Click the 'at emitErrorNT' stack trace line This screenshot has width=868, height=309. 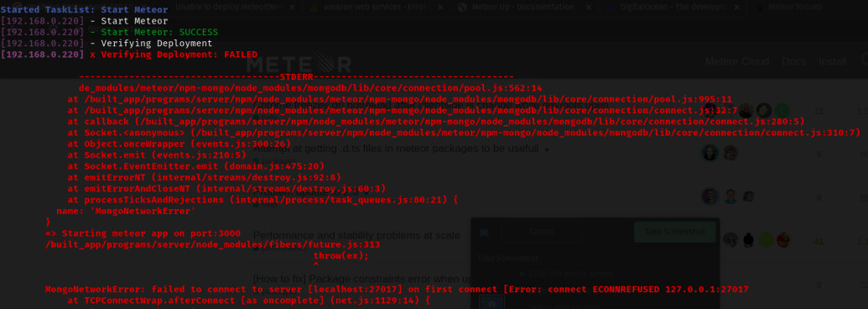click(205, 177)
